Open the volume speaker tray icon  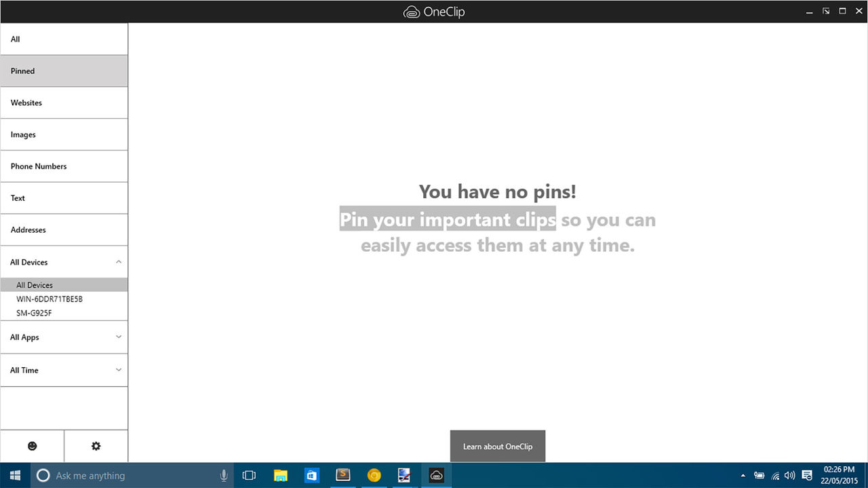(789, 476)
